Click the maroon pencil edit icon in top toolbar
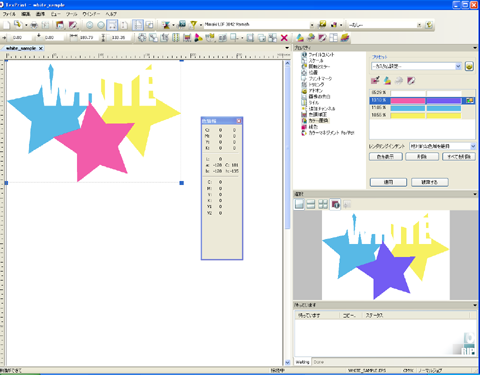This screenshot has width=480, height=375. 72,25
